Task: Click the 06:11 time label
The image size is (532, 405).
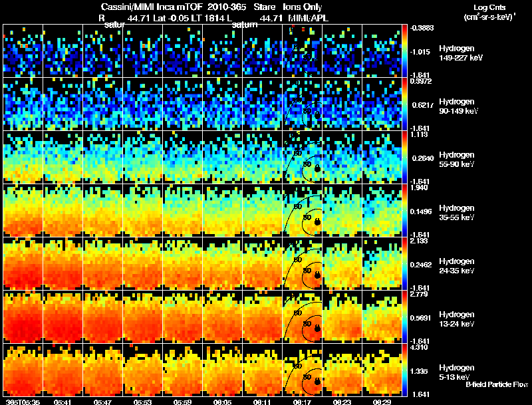Action: coord(262,402)
